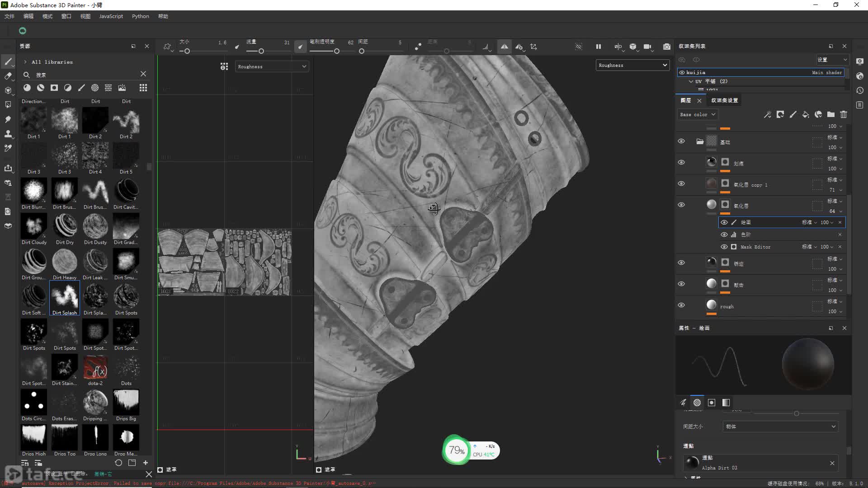Add a mask icon in layers toolbar
The image size is (868, 488).
coord(780,114)
